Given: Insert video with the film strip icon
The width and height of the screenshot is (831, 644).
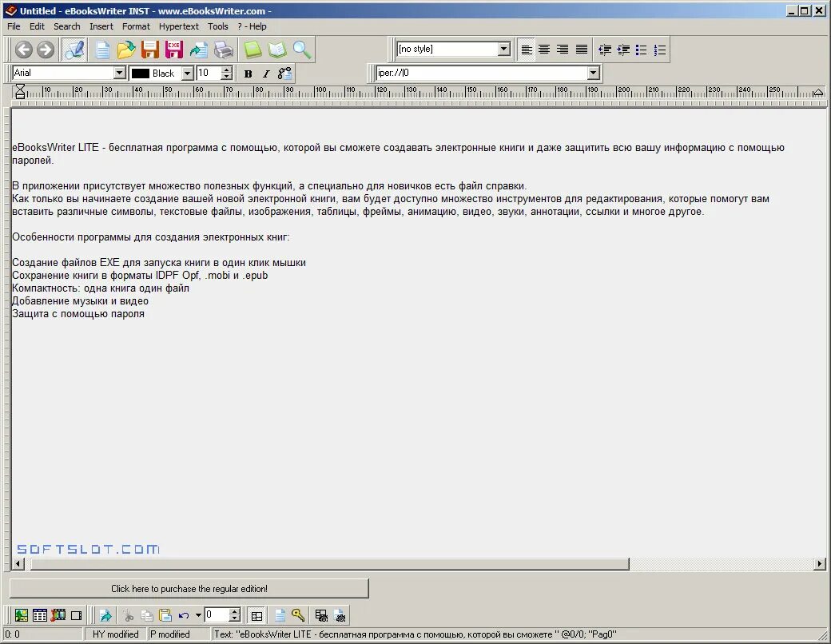Looking at the screenshot, I should pos(58,615).
